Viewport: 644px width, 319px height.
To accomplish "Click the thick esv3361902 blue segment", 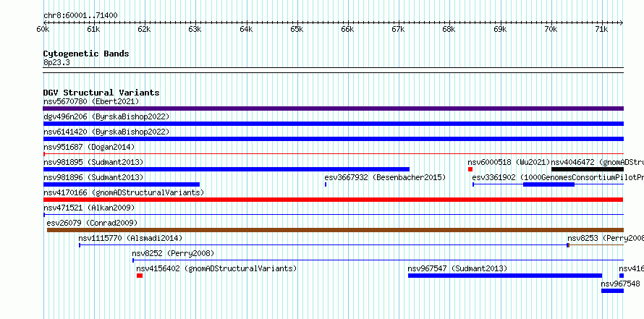I will pyautogui.click(x=548, y=184).
